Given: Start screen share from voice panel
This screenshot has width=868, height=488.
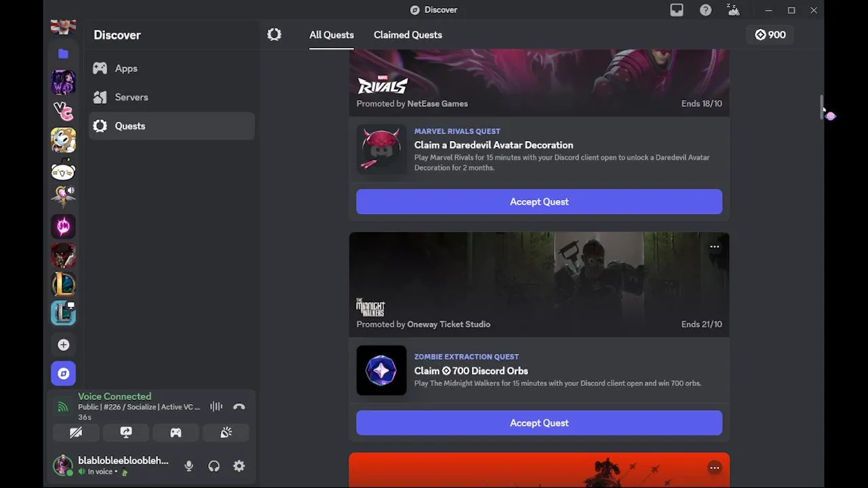Looking at the screenshot, I should coord(126,432).
